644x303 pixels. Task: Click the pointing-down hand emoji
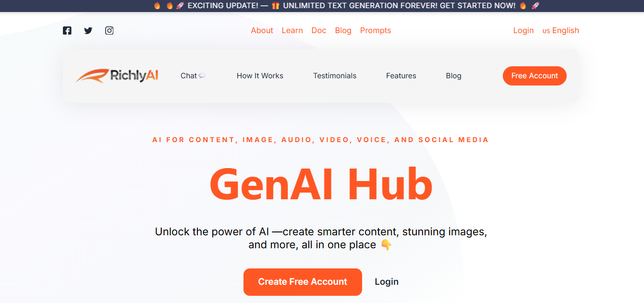click(386, 245)
